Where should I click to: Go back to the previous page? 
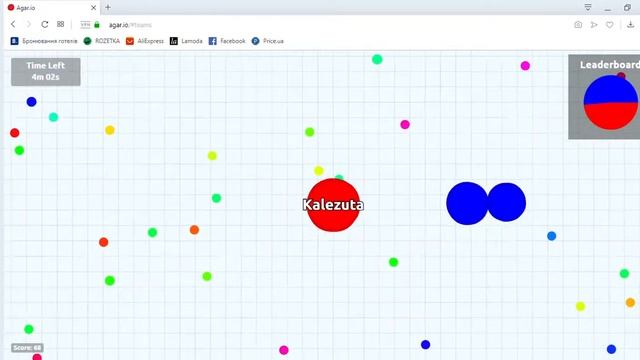tap(13, 24)
